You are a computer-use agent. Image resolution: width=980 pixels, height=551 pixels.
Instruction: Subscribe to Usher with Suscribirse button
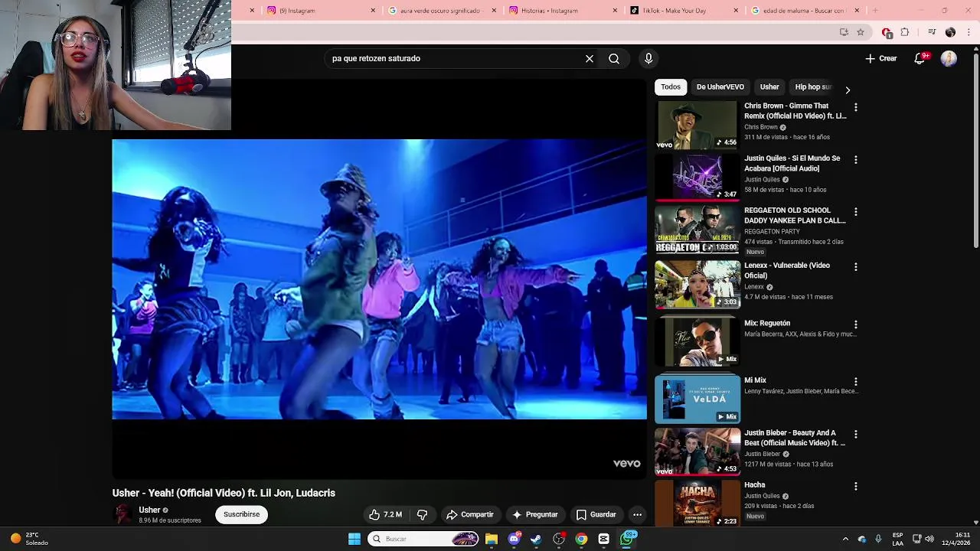click(242, 514)
